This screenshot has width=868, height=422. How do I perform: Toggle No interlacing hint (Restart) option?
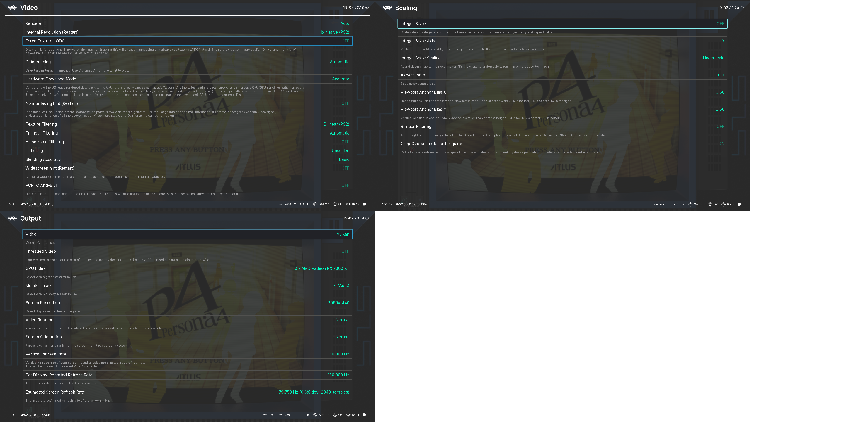click(x=187, y=103)
